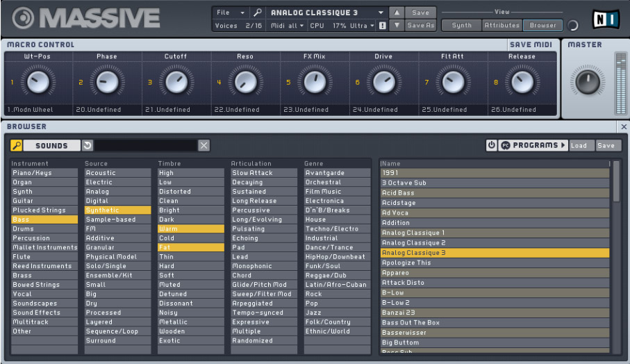630x364 pixels.
Task: Go to previous preset with up arrow
Action: [397, 13]
